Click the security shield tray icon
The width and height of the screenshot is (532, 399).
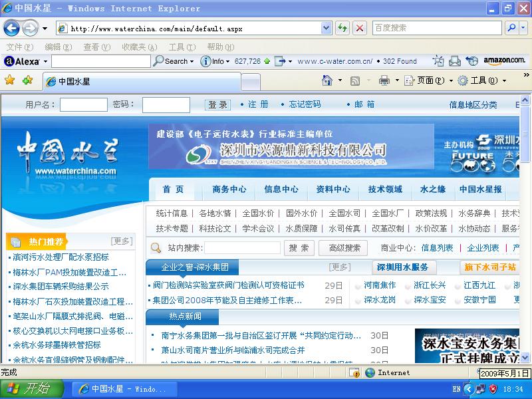[x=493, y=389]
